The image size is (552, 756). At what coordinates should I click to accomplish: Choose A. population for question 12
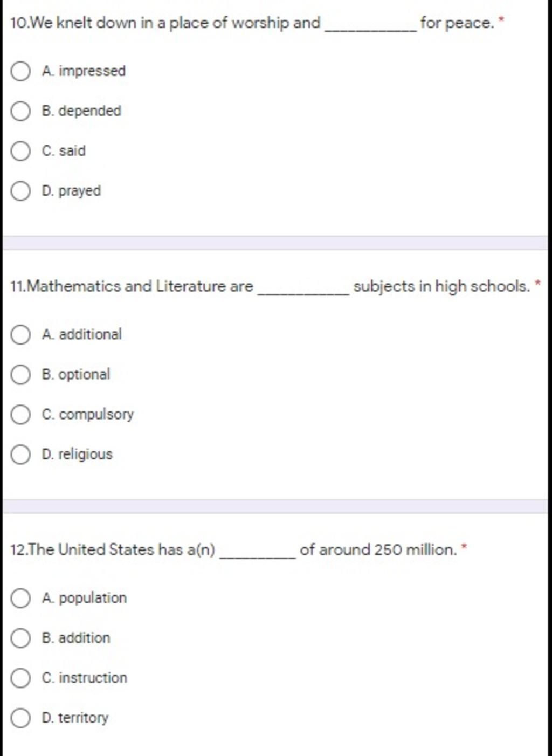click(20, 599)
